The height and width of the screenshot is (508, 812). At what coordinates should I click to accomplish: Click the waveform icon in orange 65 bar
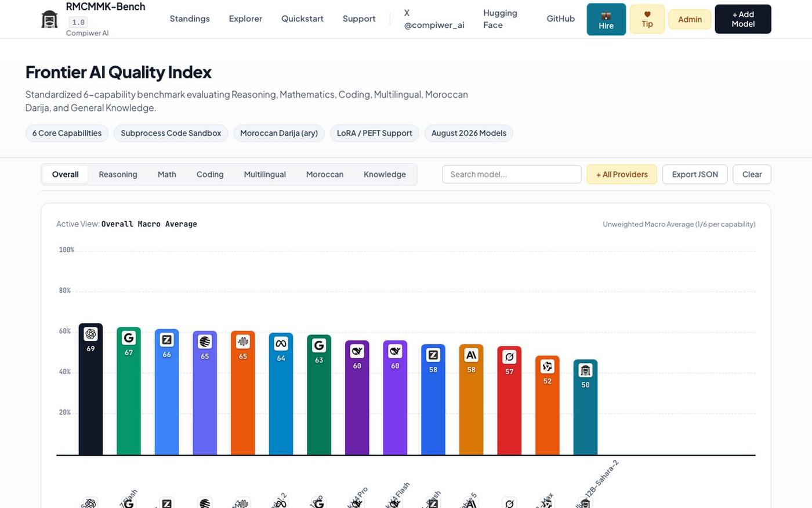pos(243,341)
